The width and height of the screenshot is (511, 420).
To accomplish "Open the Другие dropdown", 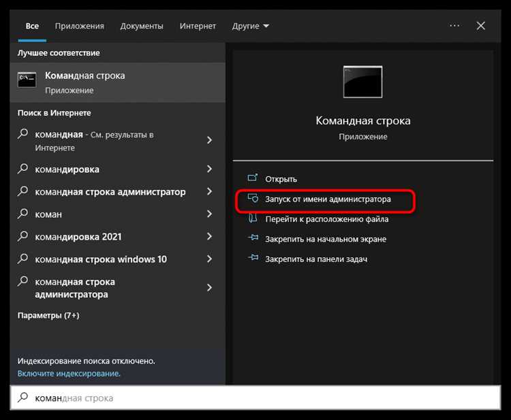I will (x=250, y=26).
